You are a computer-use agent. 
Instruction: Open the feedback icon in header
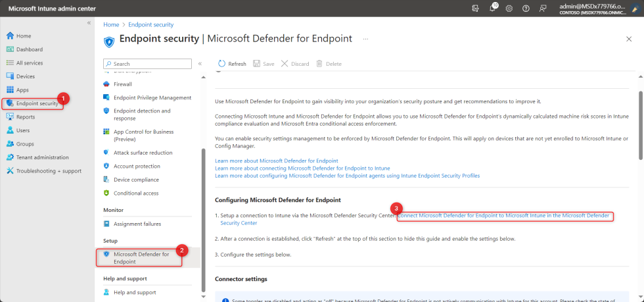(543, 9)
